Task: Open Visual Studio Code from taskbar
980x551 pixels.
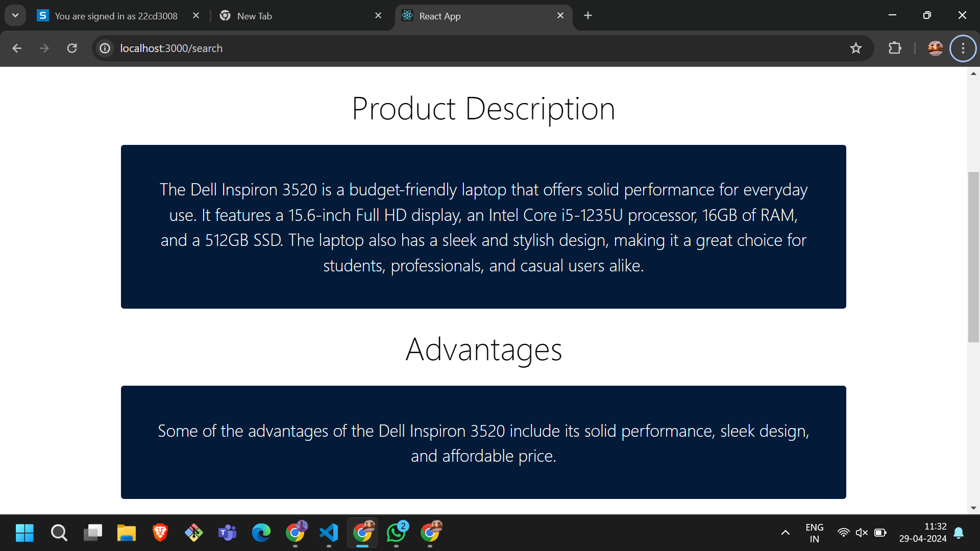Action: coord(329,533)
